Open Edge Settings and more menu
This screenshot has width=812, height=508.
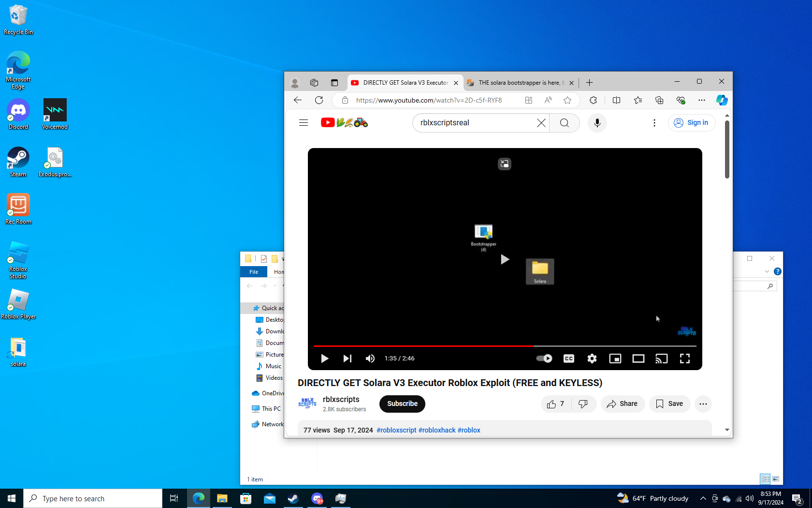[x=702, y=100]
